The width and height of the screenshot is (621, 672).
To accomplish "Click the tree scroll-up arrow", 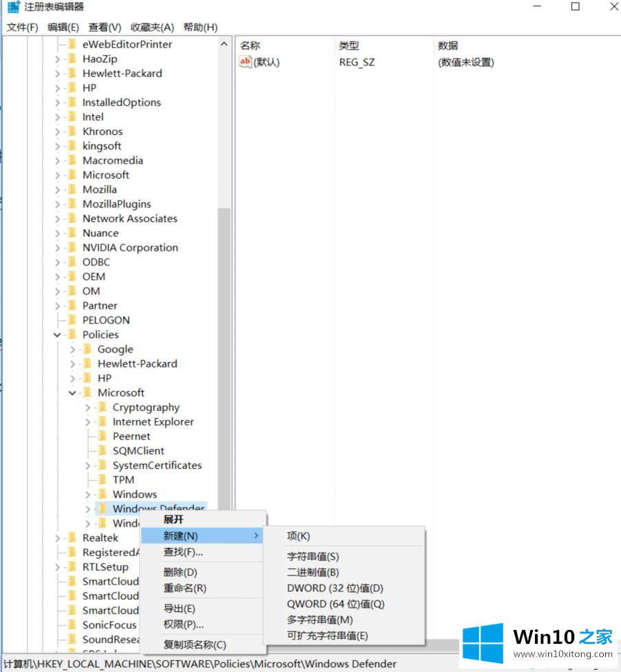I will 224,44.
